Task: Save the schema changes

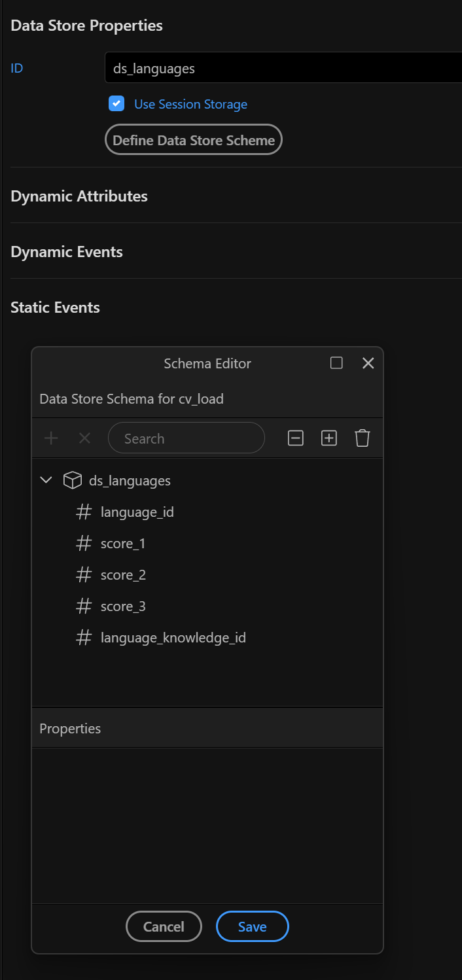Action: 252,926
